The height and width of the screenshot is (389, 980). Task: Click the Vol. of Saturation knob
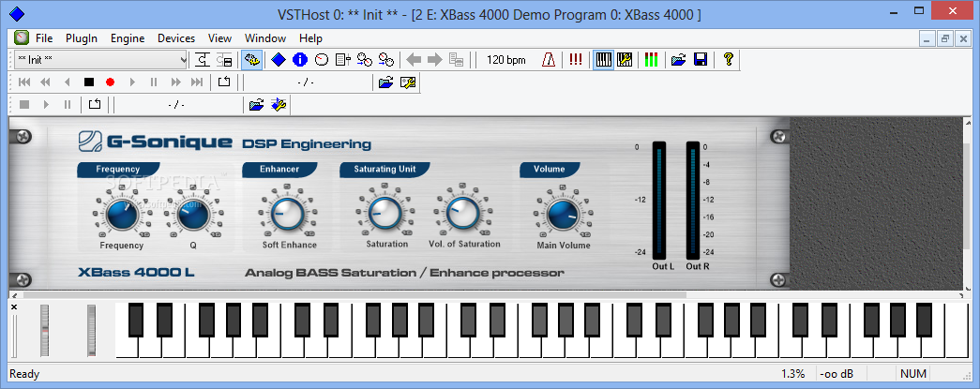[463, 213]
